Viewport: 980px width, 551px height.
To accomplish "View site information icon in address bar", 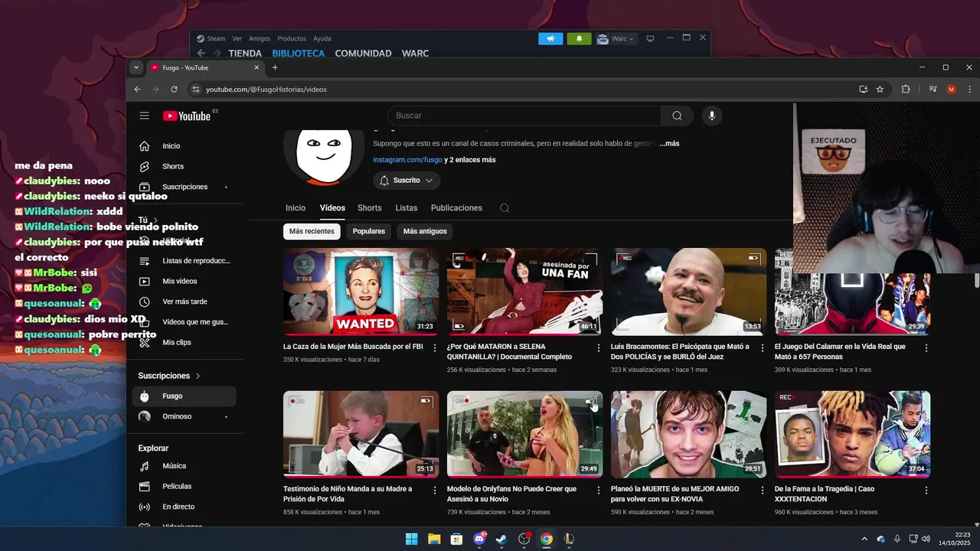I will 195,90.
